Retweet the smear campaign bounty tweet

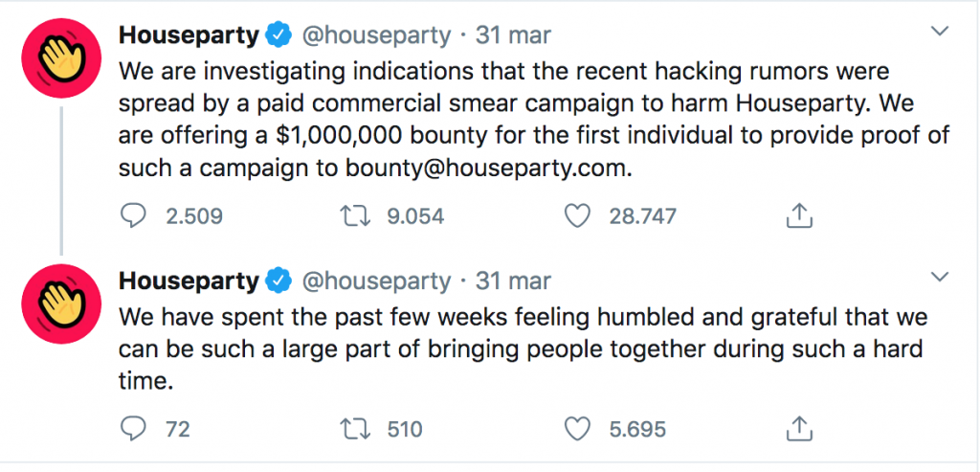click(356, 216)
